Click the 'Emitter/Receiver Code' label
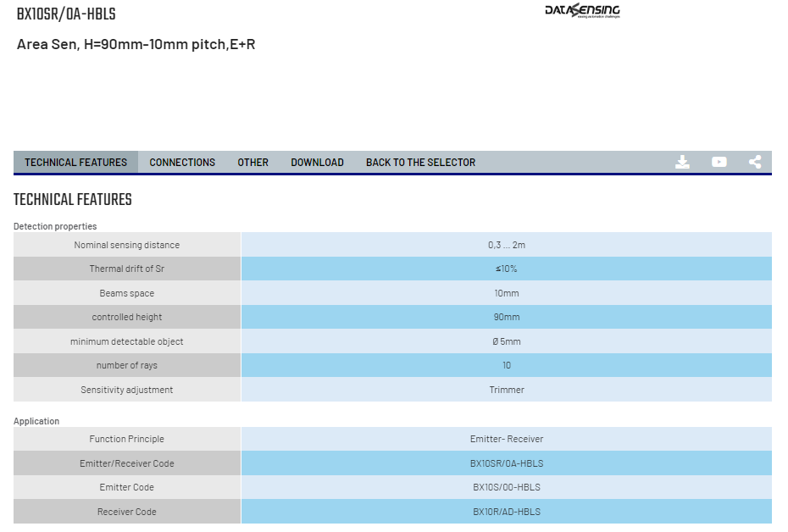 pyautogui.click(x=127, y=463)
